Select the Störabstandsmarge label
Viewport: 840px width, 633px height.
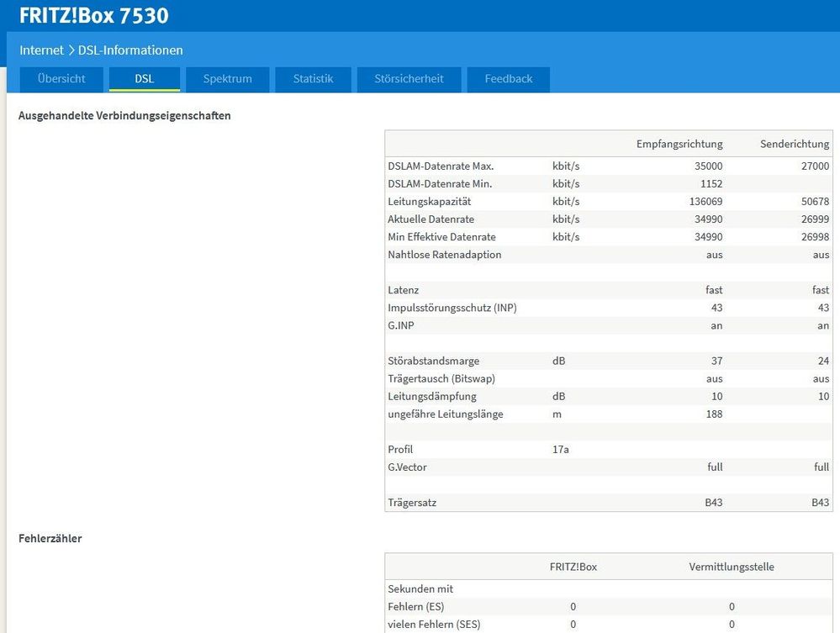point(433,361)
